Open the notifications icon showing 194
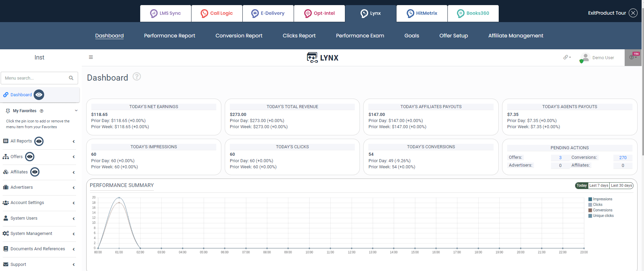644x271 pixels. pos(633,57)
